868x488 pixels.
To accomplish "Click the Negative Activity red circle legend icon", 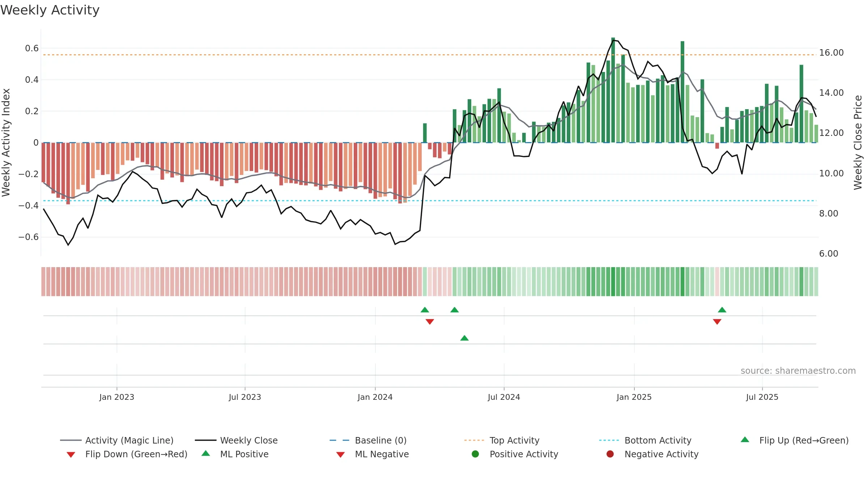I will (610, 454).
